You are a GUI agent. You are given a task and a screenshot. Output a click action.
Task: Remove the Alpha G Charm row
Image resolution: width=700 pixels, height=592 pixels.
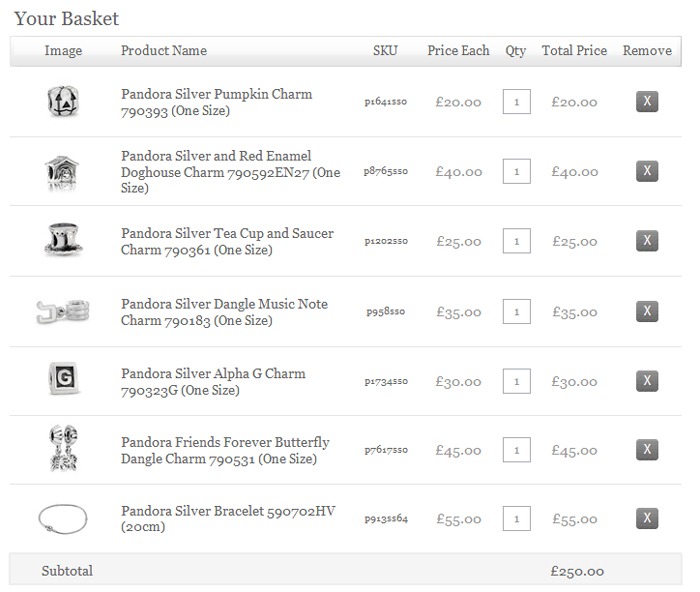point(646,381)
